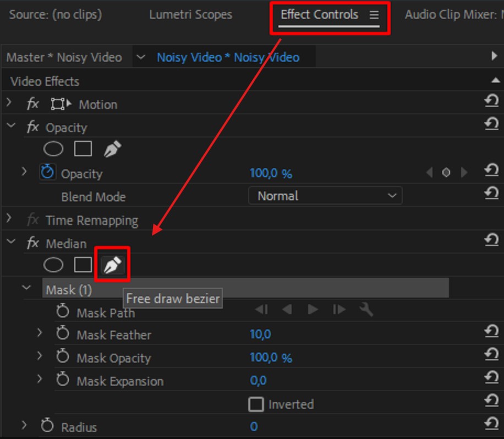
Task: Expand the Radius parameter
Action: tap(24, 425)
